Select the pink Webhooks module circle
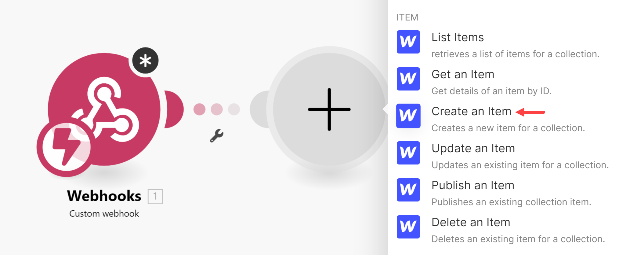644x255 pixels. click(x=104, y=109)
